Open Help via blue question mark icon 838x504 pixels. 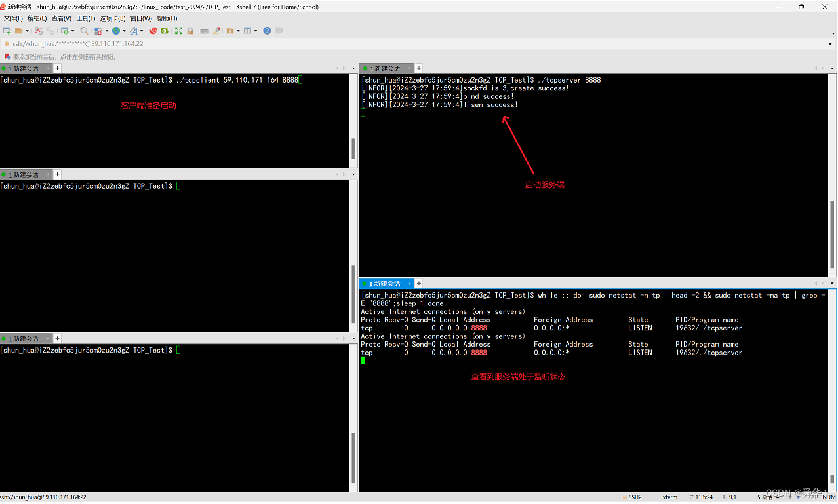(x=267, y=31)
